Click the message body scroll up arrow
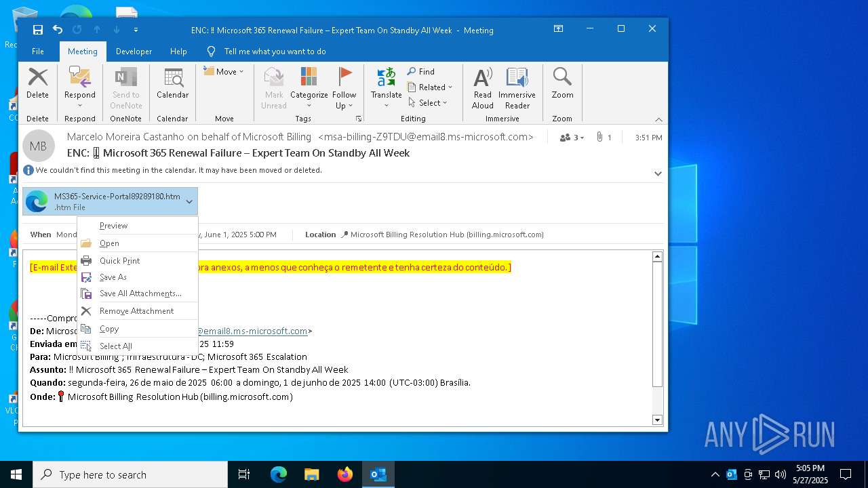 (656, 257)
